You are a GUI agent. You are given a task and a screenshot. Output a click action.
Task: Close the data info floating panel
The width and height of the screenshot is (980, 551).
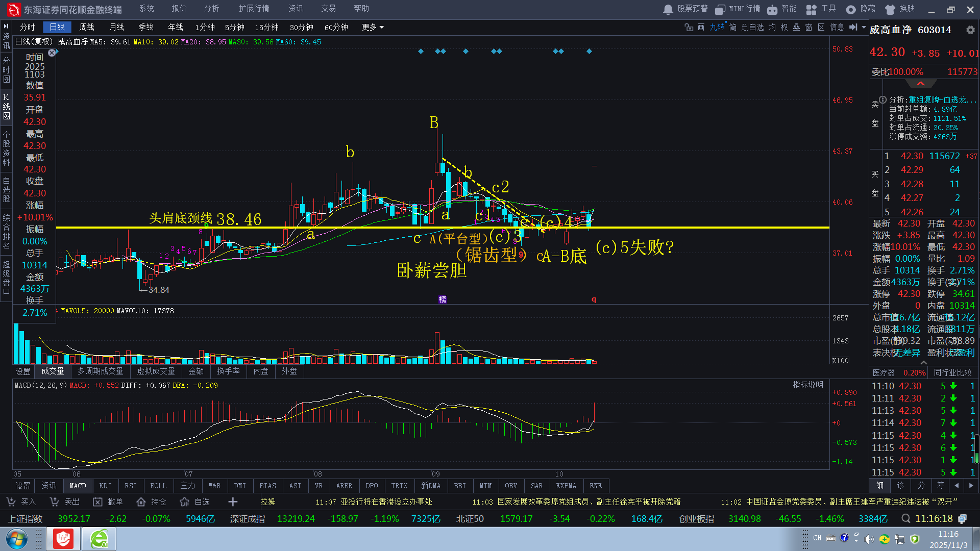point(52,53)
